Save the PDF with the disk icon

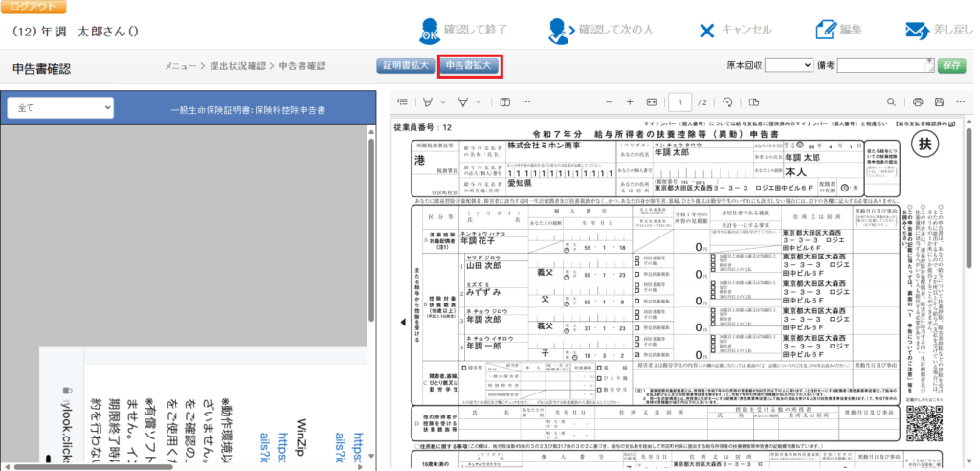(939, 101)
